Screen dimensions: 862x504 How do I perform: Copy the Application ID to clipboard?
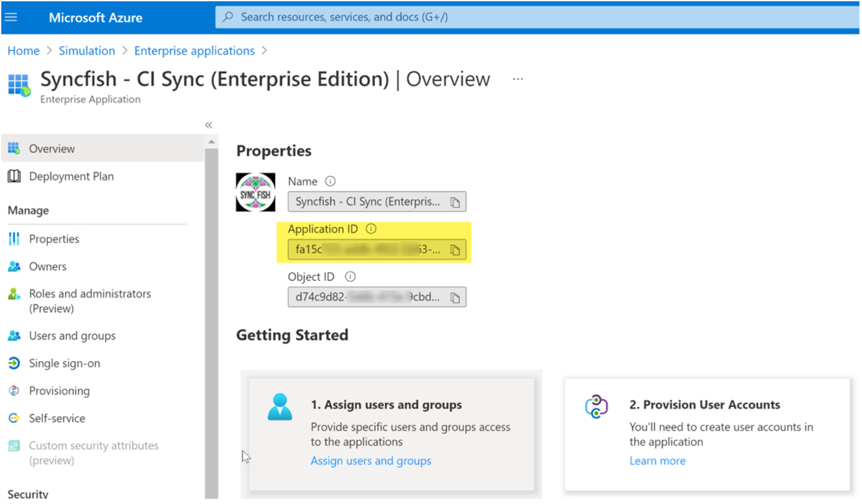click(x=455, y=250)
